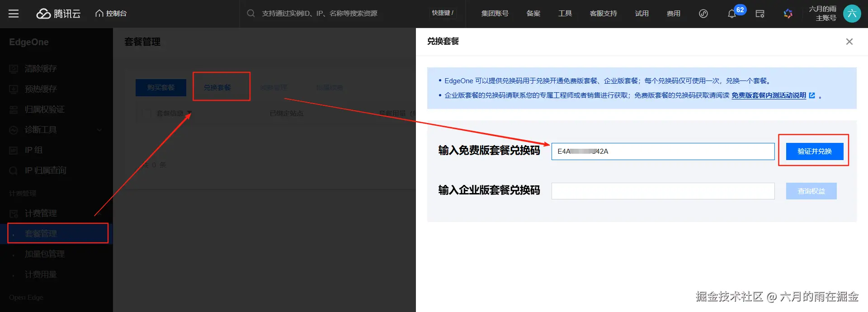
Task: Click the 预热缓存 sidebar icon
Action: pos(14,89)
